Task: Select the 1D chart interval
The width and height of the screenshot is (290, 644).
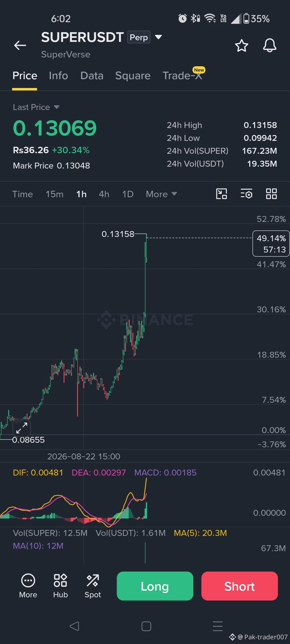Action: (x=128, y=194)
